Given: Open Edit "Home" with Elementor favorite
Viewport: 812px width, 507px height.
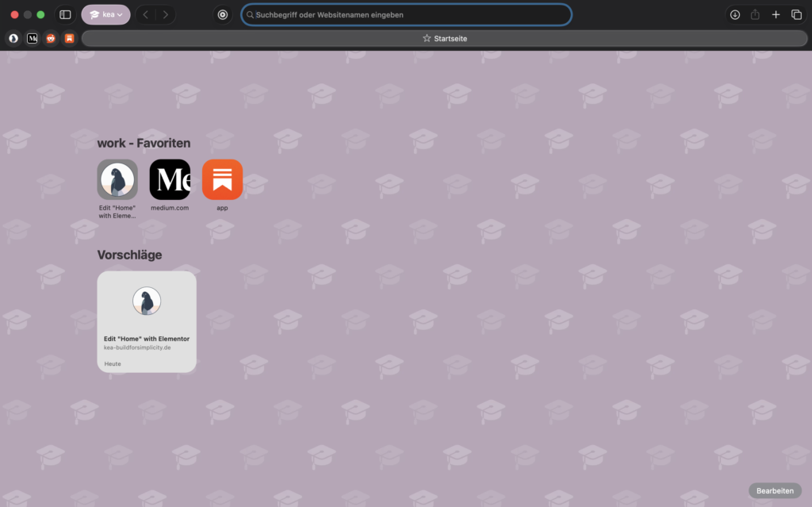Looking at the screenshot, I should pyautogui.click(x=117, y=179).
